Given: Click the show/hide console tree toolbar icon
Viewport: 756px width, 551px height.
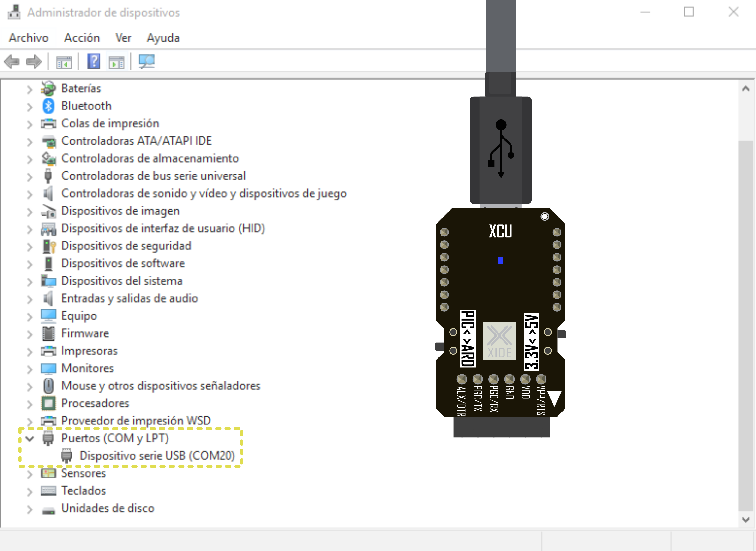Looking at the screenshot, I should [x=64, y=62].
